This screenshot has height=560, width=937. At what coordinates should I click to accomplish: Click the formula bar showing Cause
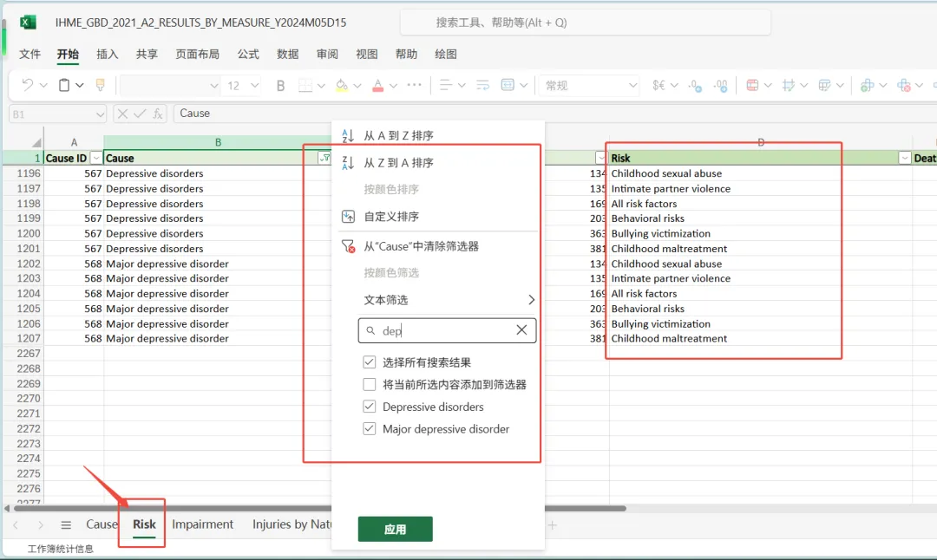coord(554,114)
